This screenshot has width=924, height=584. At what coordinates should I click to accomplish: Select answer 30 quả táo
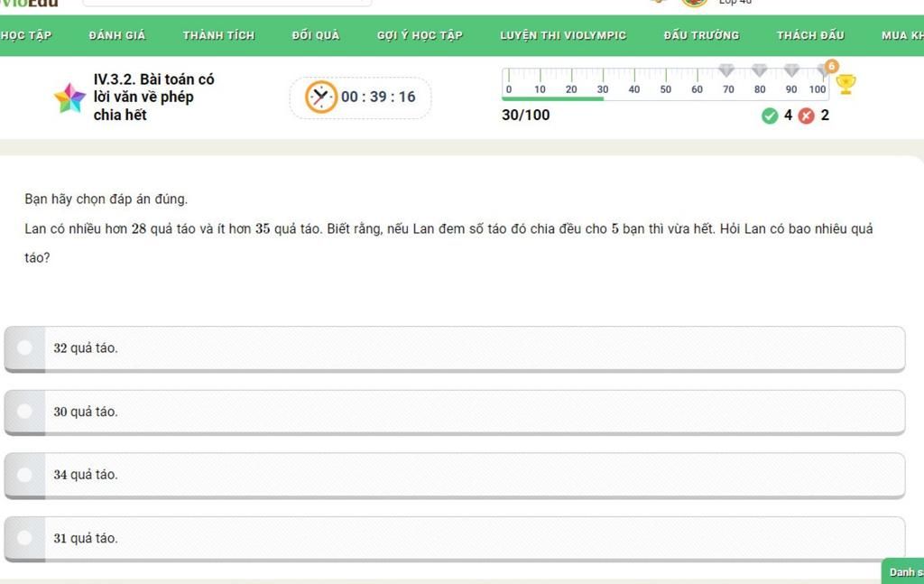[x=455, y=413]
